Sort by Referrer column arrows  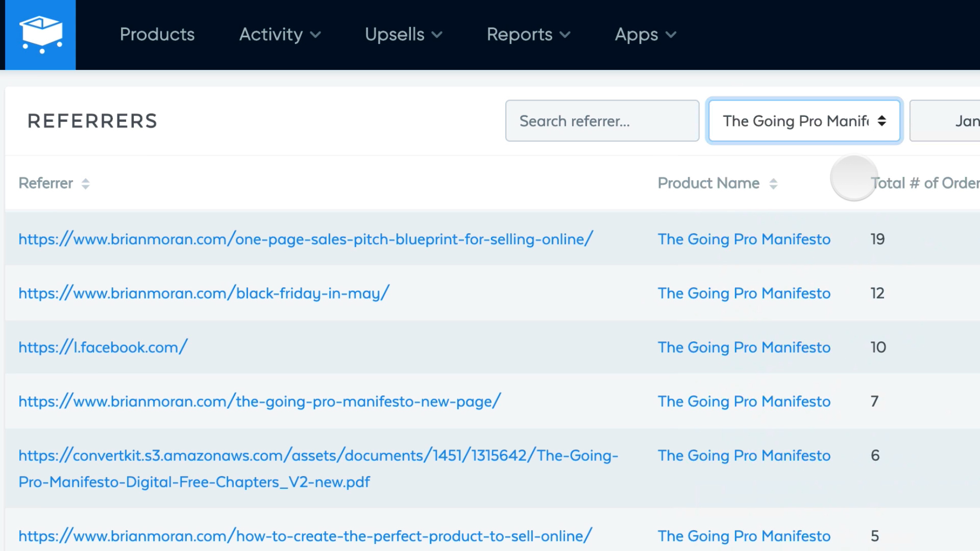point(86,184)
